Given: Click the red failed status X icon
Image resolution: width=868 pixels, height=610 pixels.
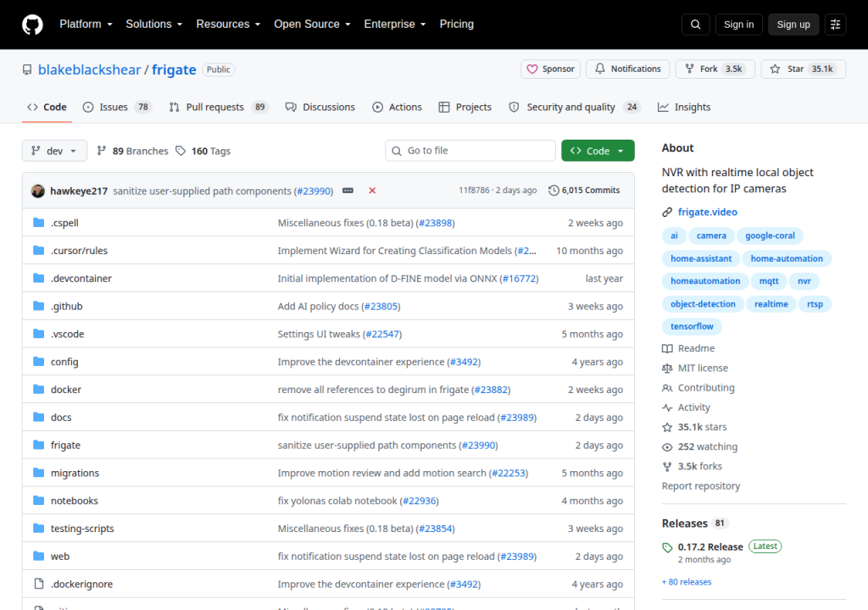Looking at the screenshot, I should 372,191.
